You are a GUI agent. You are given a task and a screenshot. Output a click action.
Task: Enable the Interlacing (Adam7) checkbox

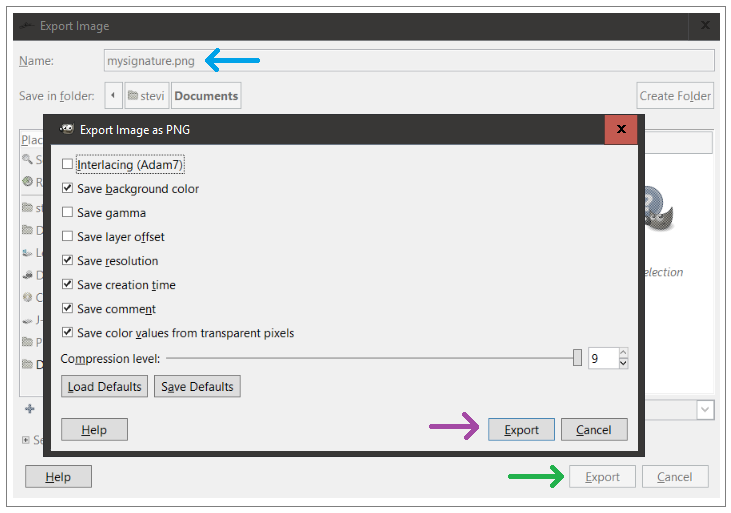68,165
